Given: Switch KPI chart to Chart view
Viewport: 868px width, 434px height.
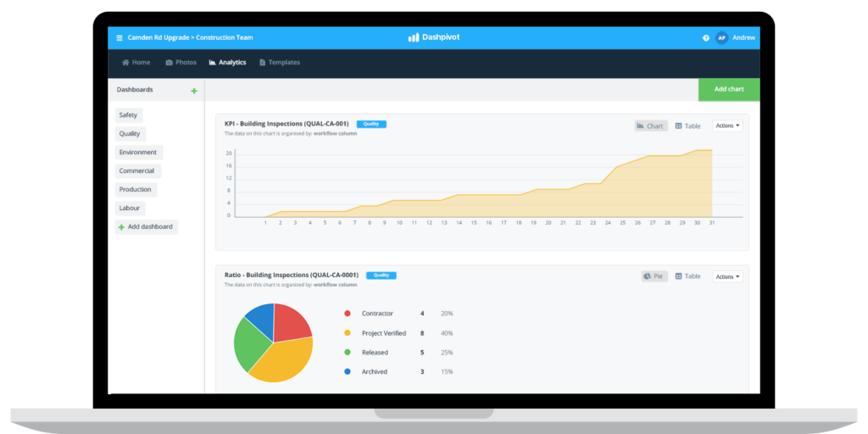Looking at the screenshot, I should (651, 125).
